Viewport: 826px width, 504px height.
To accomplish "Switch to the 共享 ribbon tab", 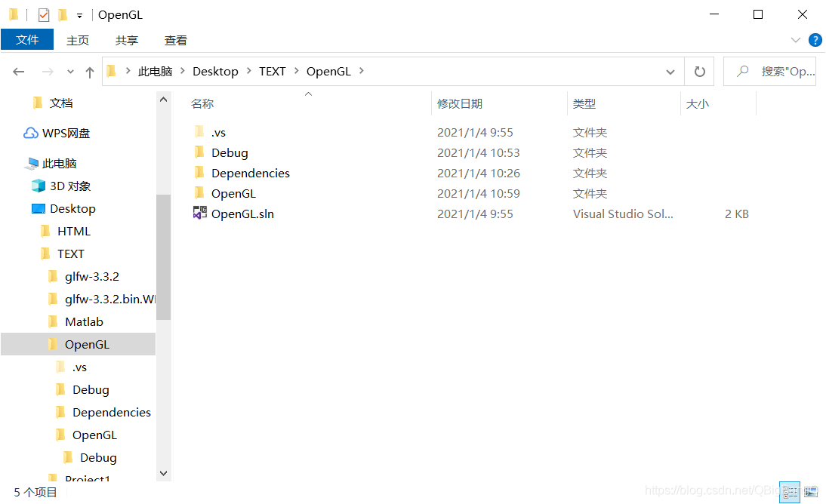I will click(126, 41).
